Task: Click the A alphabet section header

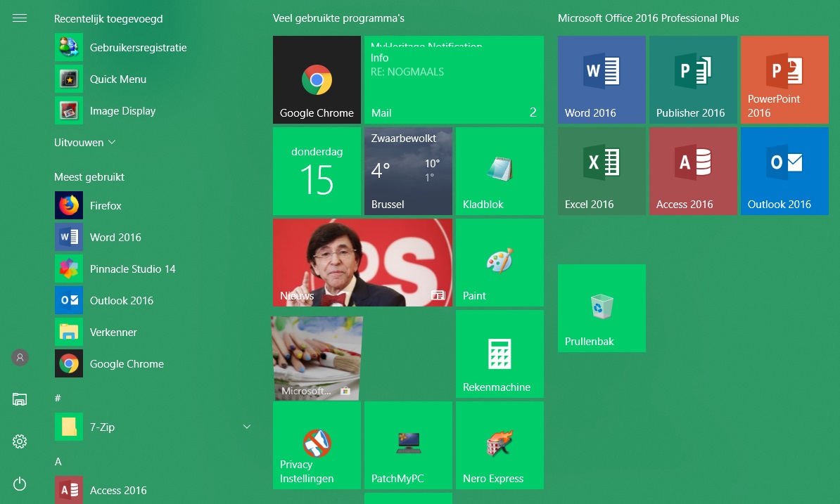Action: point(58,462)
